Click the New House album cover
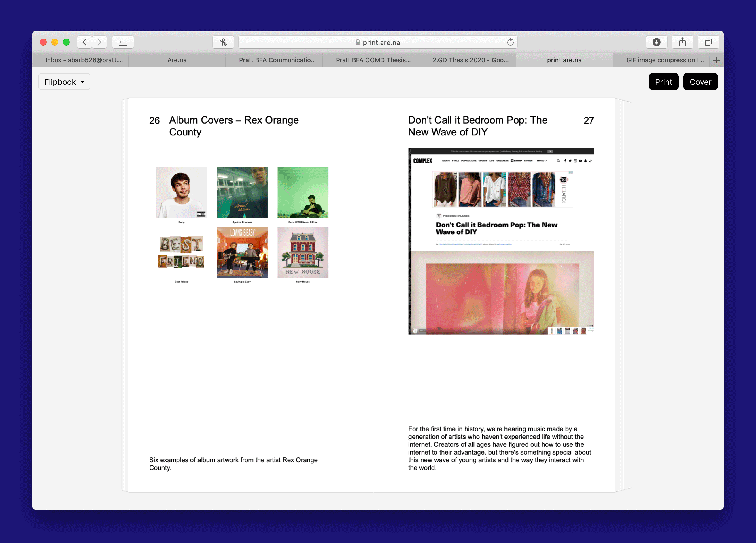The image size is (756, 543). pos(303,252)
